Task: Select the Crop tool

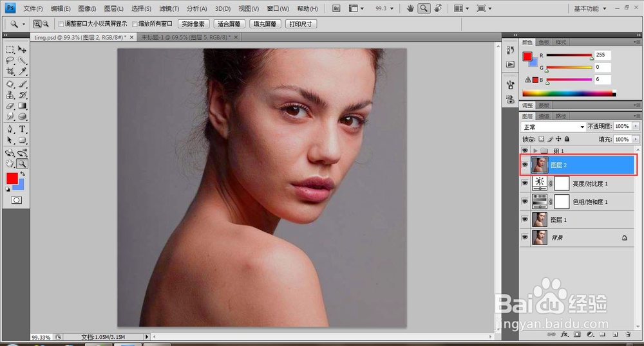Action: [x=10, y=72]
